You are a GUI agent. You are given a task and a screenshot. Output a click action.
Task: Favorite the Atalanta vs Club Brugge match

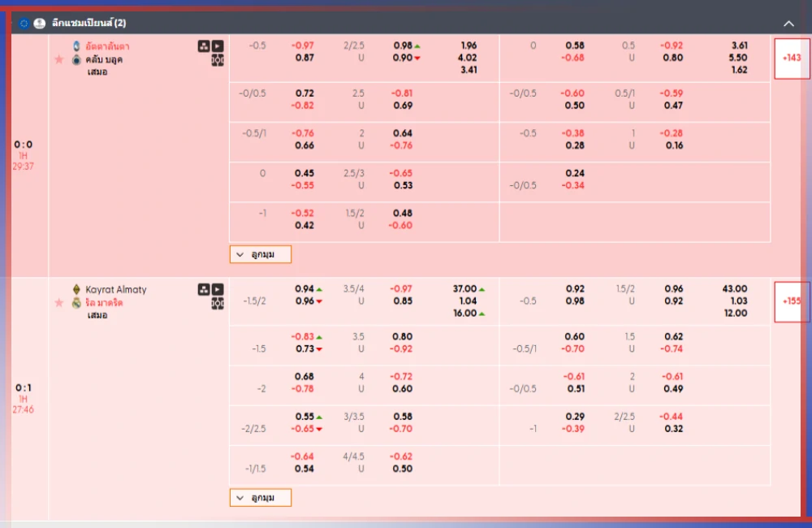click(58, 59)
